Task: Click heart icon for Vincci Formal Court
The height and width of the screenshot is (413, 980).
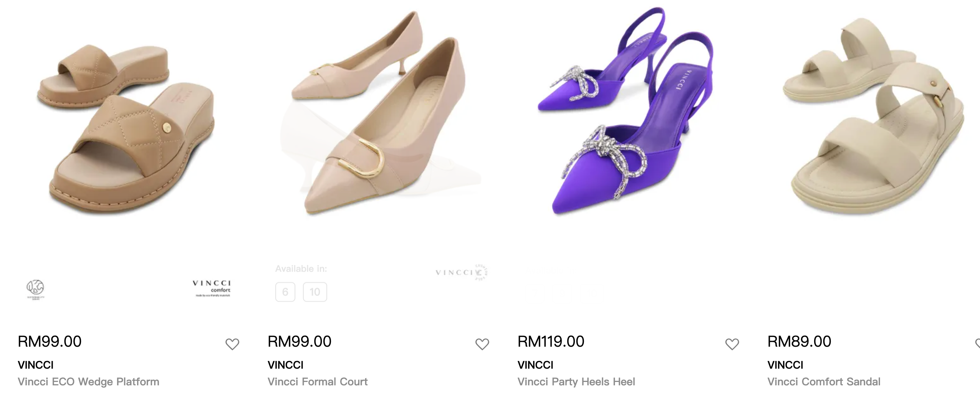Action: tap(482, 344)
